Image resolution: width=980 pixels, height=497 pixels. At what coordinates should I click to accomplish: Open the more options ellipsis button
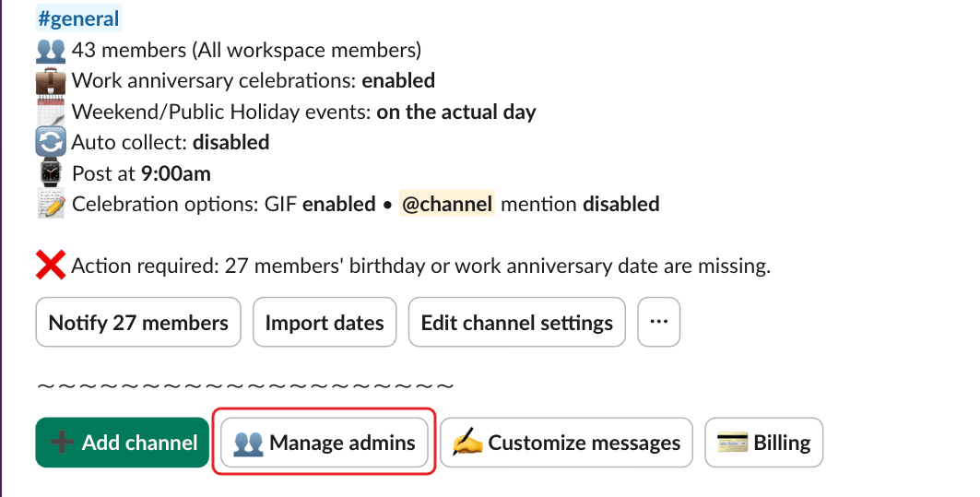[659, 323]
